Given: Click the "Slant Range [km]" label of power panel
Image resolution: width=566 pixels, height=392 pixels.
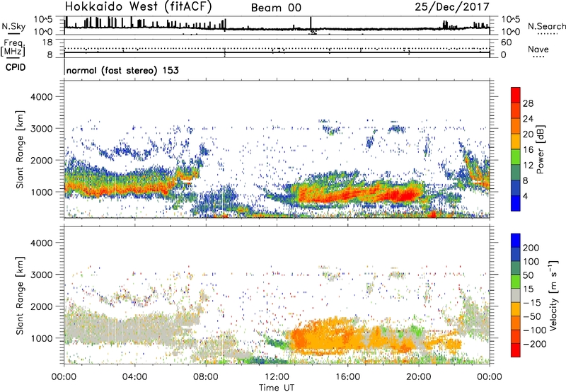Looking at the screenshot, I should [20, 149].
